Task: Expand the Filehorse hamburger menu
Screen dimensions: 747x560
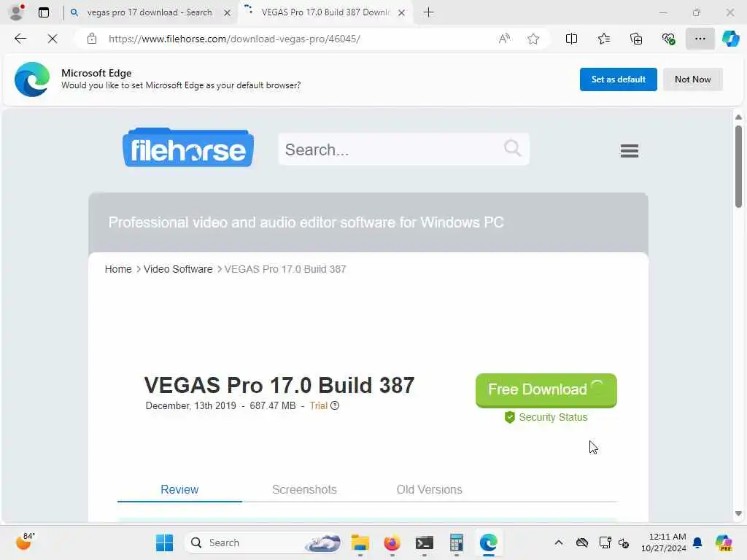Action: pos(630,150)
